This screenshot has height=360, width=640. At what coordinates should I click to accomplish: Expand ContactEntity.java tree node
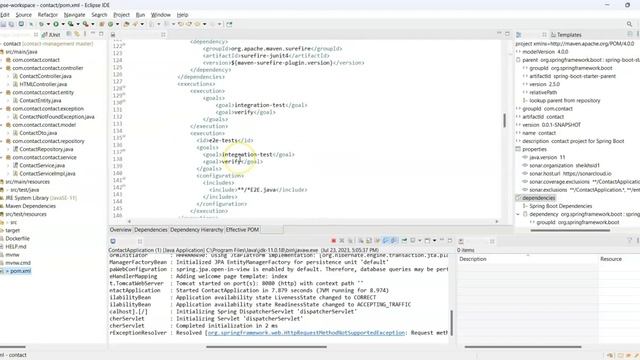coord(8,100)
